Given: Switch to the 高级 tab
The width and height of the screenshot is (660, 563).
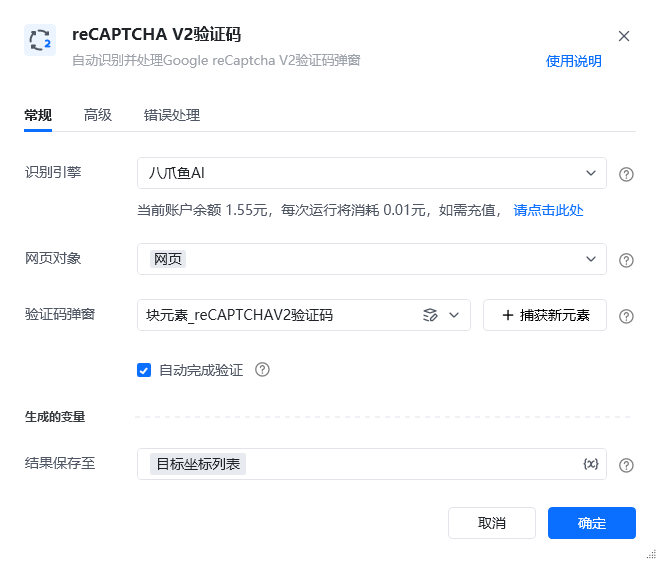Looking at the screenshot, I should pyautogui.click(x=98, y=115).
